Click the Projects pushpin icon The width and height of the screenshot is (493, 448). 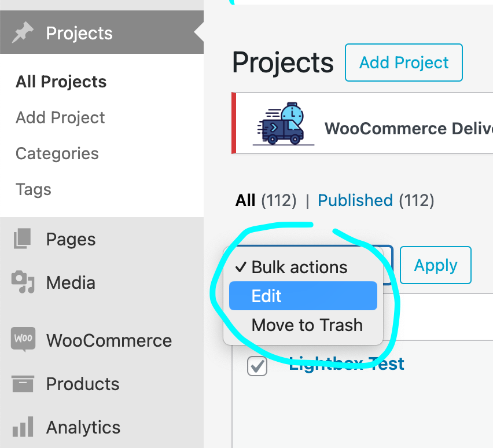23,33
